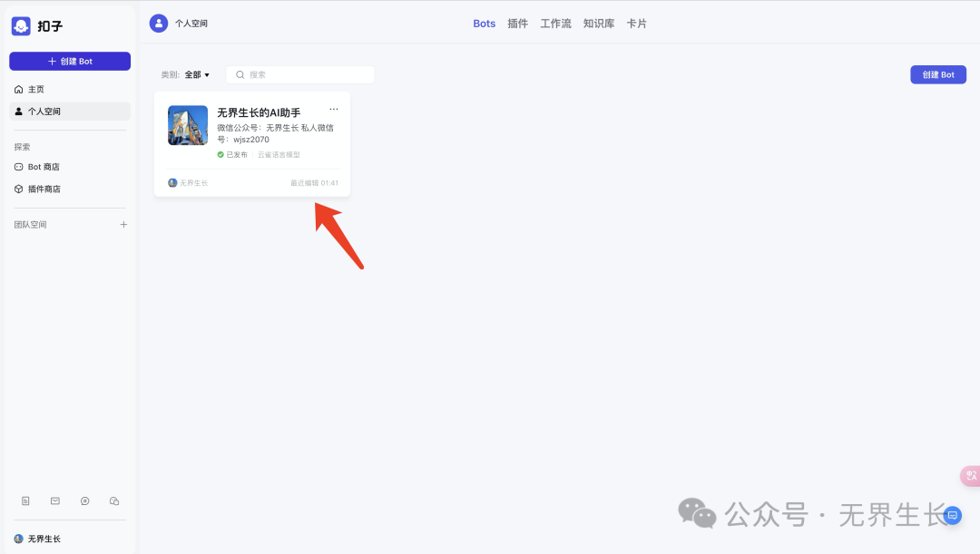Go to 主页 in the sidebar
980x554 pixels.
[70, 90]
